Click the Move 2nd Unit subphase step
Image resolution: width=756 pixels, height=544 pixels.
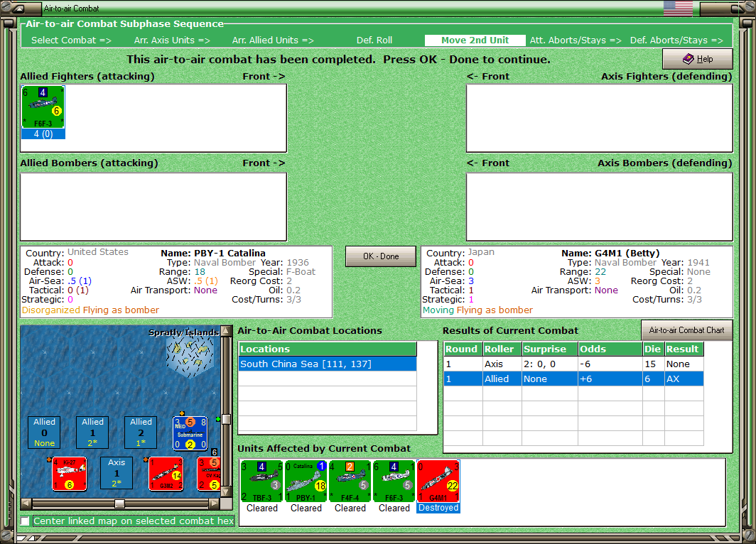click(475, 40)
